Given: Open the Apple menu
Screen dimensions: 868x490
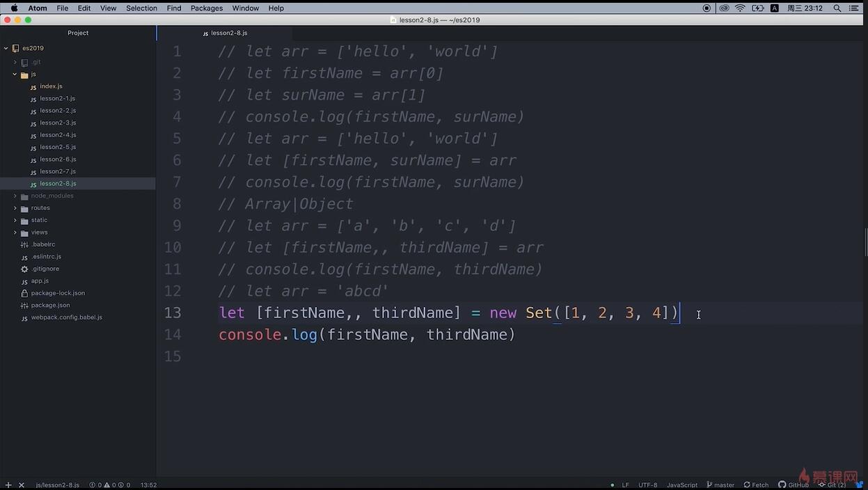Looking at the screenshot, I should (x=14, y=8).
